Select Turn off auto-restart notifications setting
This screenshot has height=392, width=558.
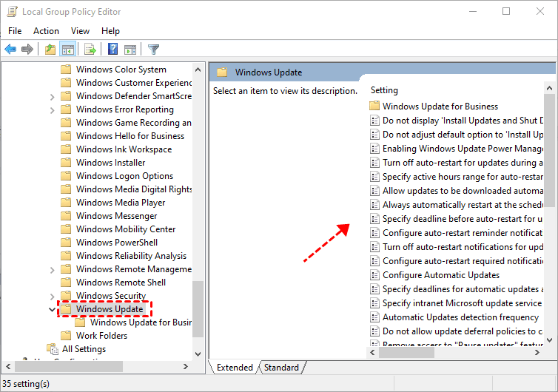coord(463,247)
